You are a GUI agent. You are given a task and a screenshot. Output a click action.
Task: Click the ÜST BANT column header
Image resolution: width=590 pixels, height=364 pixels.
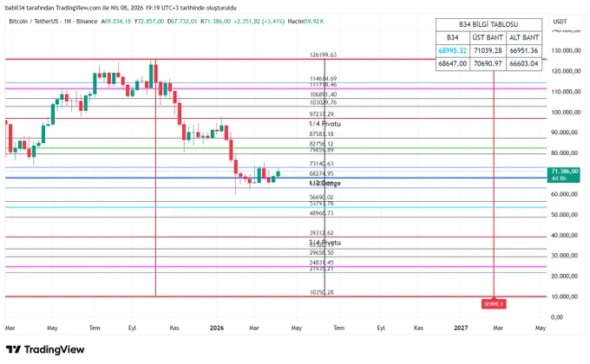(488, 37)
